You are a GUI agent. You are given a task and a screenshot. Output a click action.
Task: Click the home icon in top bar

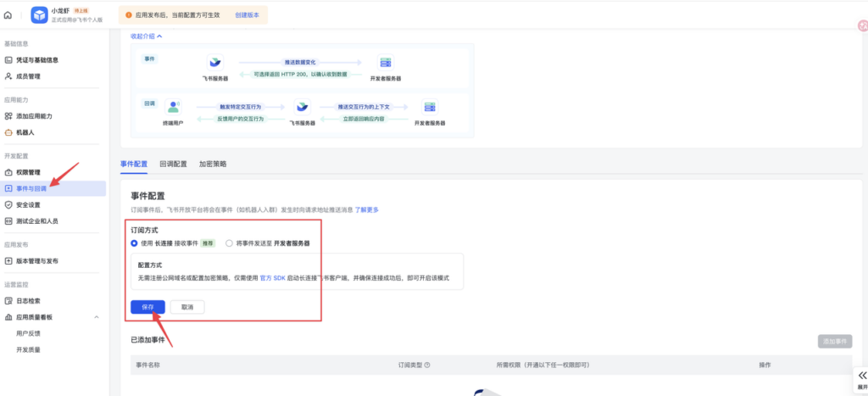8,15
